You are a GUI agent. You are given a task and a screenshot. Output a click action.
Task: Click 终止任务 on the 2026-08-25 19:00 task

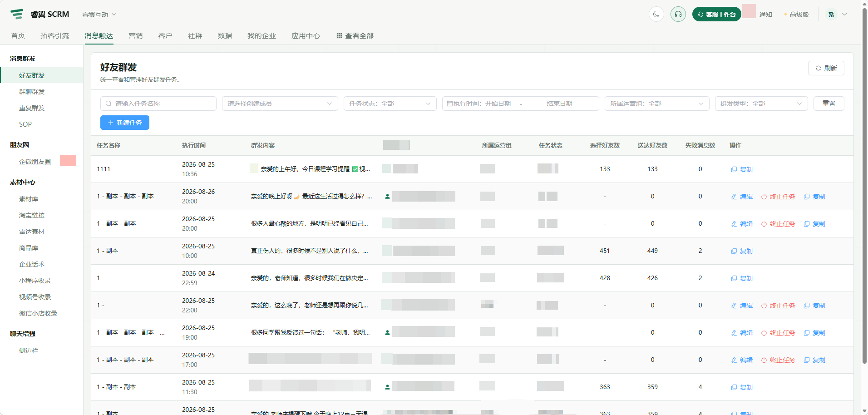click(778, 333)
